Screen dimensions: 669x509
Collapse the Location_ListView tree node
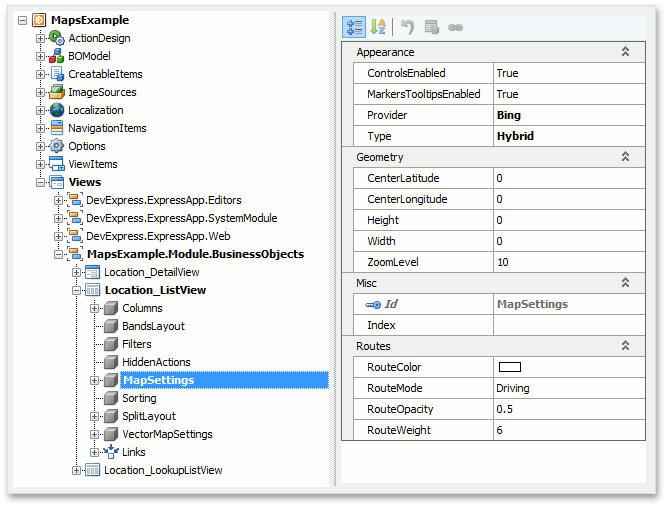[77, 290]
